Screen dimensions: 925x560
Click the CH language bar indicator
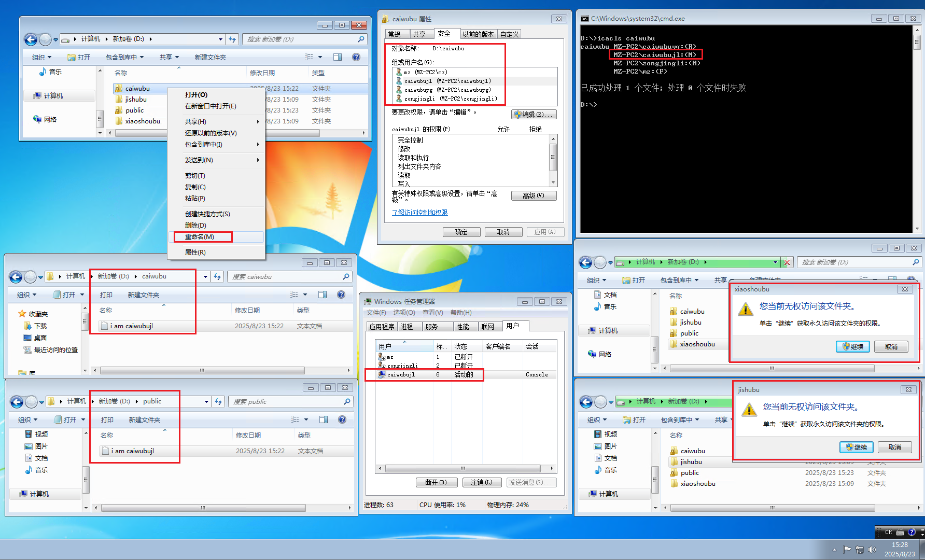pos(889,533)
